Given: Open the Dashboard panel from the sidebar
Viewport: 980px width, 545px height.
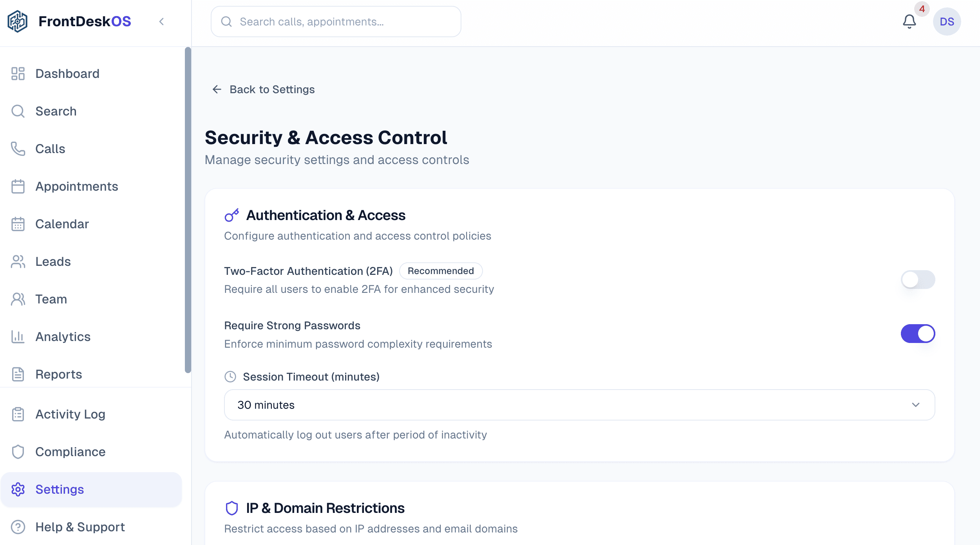Looking at the screenshot, I should pos(67,74).
